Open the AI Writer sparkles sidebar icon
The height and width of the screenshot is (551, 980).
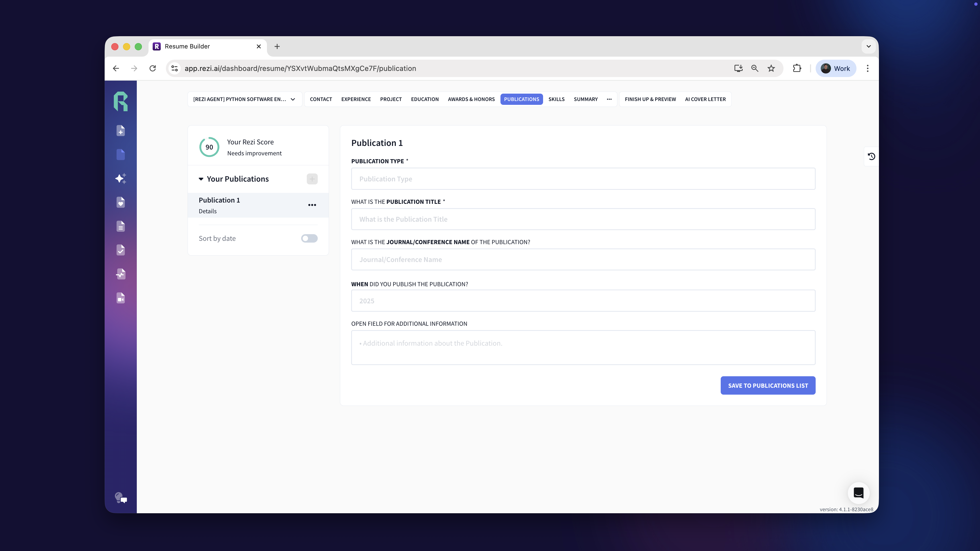[x=121, y=178]
